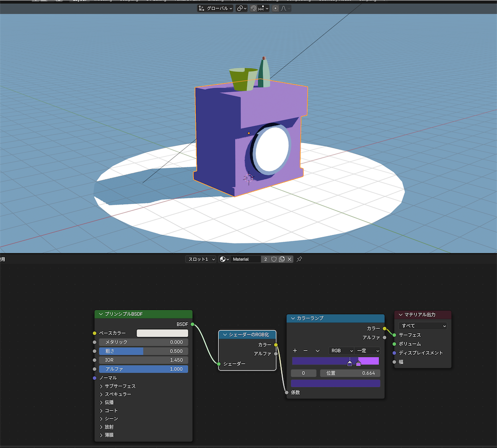Toggle the magnet snapping icon
The height and width of the screenshot is (448, 497).
point(253,8)
